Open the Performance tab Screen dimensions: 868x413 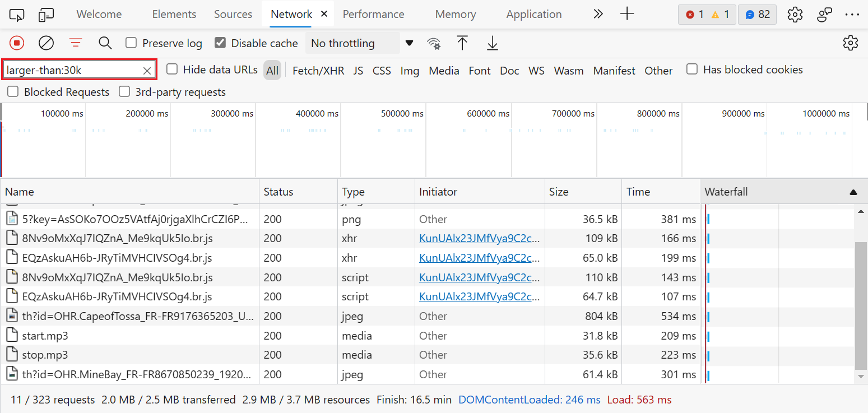[373, 15]
